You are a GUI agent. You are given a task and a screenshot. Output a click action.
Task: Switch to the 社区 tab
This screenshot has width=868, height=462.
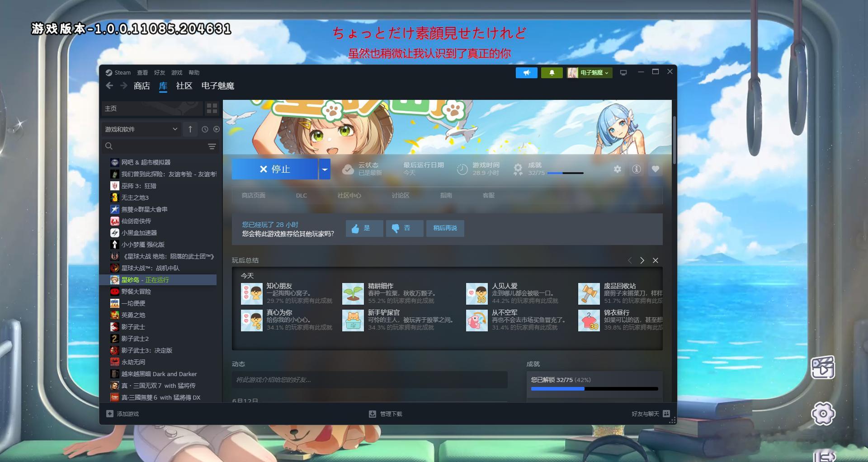pyautogui.click(x=184, y=86)
